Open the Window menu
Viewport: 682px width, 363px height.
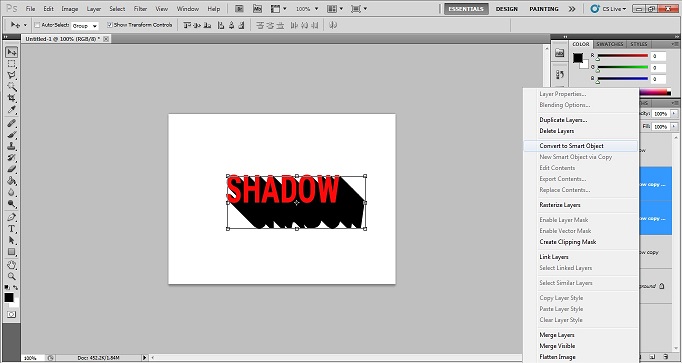point(187,9)
